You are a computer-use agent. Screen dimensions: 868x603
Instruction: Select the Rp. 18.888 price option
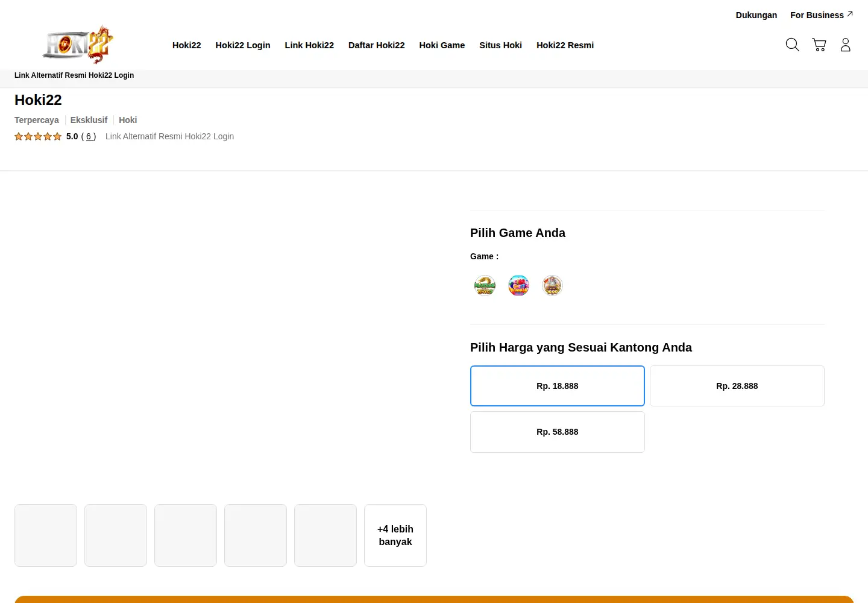pyautogui.click(x=558, y=386)
